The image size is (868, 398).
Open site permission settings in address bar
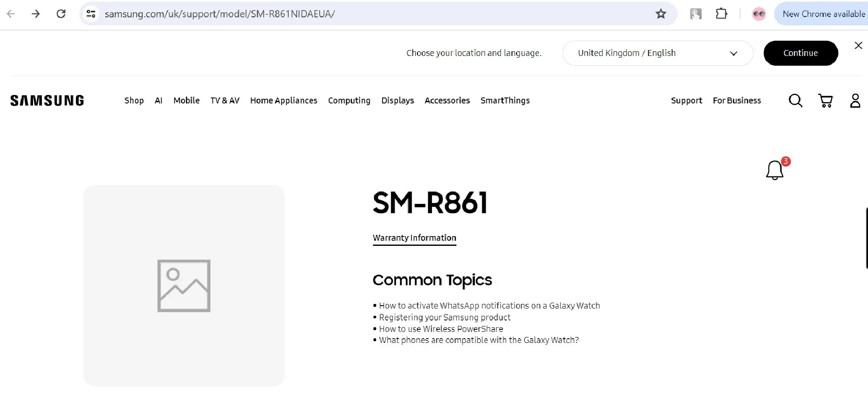point(91,14)
